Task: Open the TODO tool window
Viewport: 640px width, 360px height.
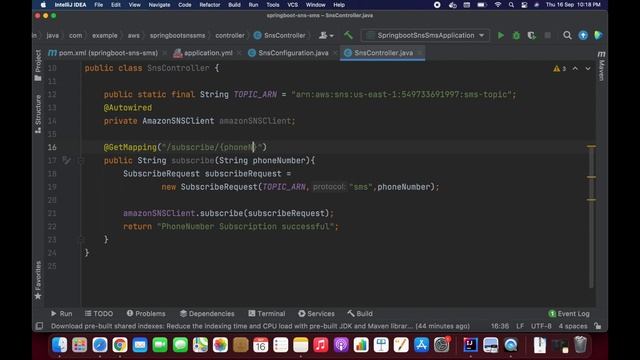Action: pyautogui.click(x=99, y=313)
